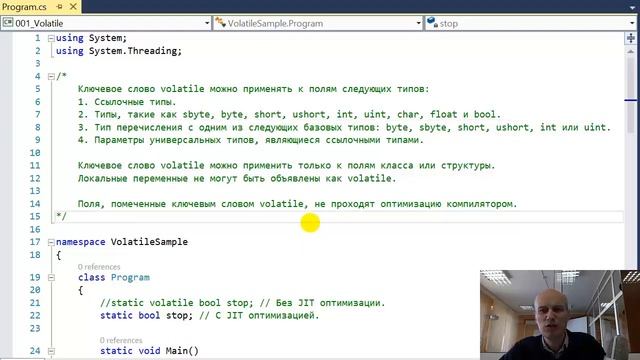640x360 pixels.
Task: Click the C# project icon beside 001_Volatile
Action: tap(8, 23)
